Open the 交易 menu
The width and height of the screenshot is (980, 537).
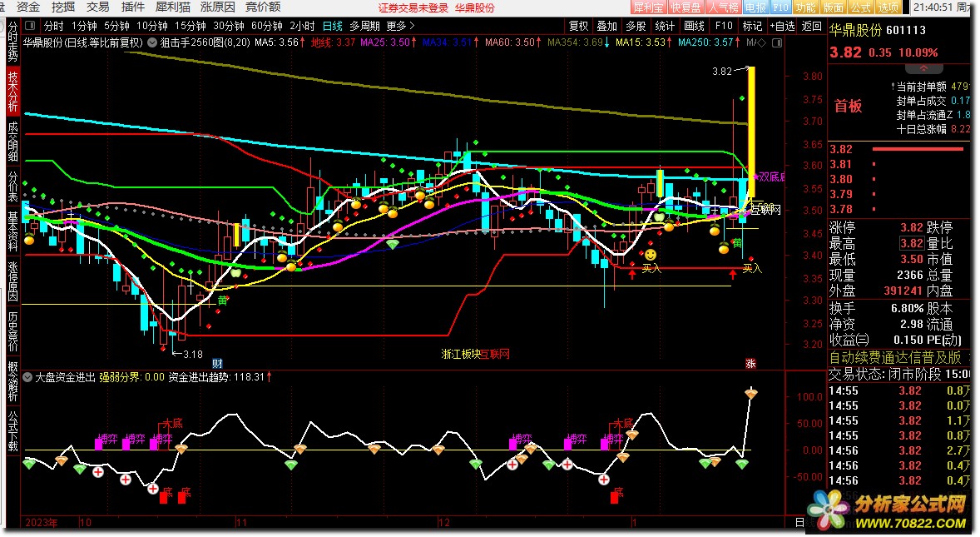pyautogui.click(x=97, y=7)
